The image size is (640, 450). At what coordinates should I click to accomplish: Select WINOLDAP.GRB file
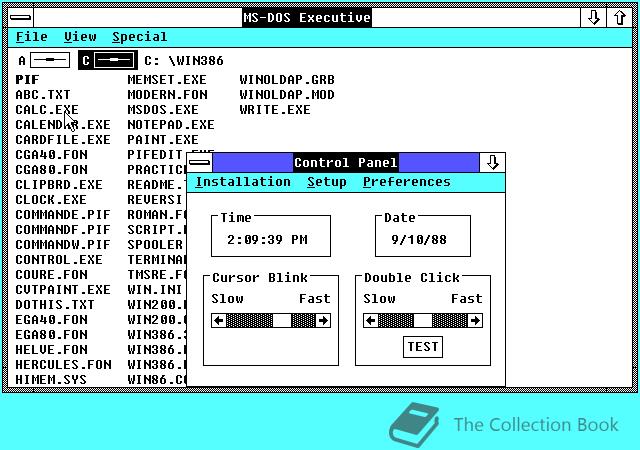pyautogui.click(x=287, y=80)
